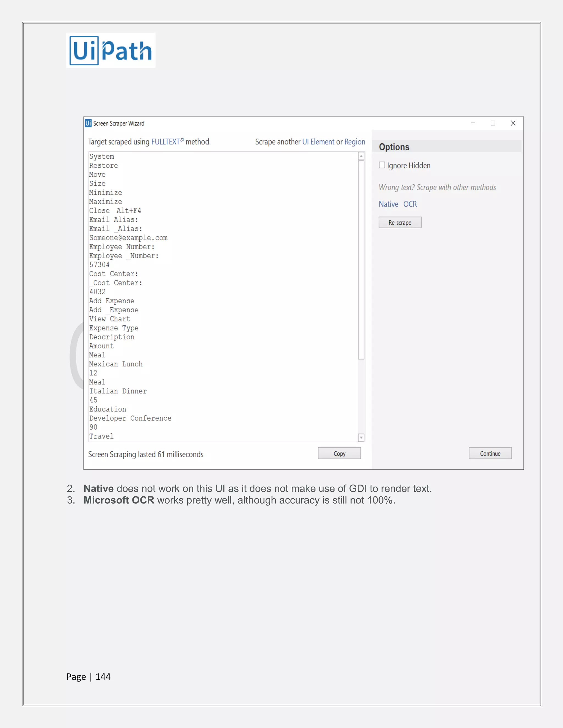563x728 pixels.
Task: Select the 'Minimize' line in scraped text
Action: pos(105,192)
